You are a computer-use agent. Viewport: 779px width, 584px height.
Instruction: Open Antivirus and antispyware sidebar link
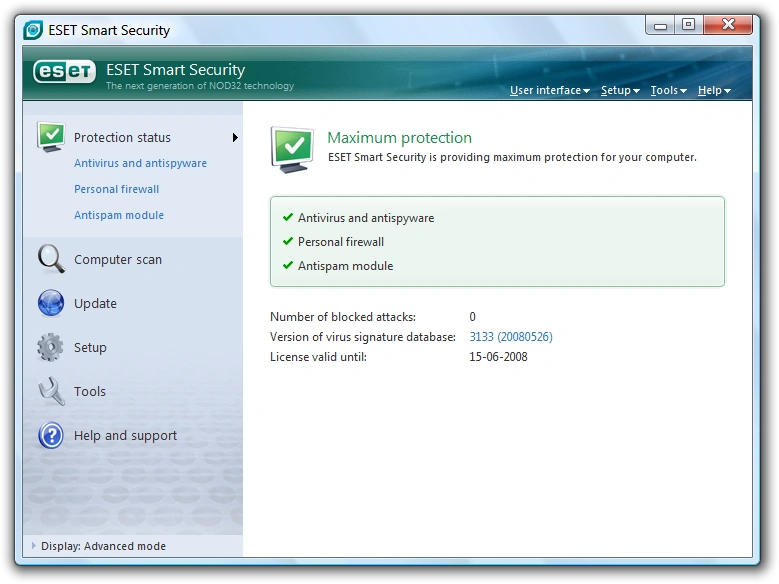(140, 163)
